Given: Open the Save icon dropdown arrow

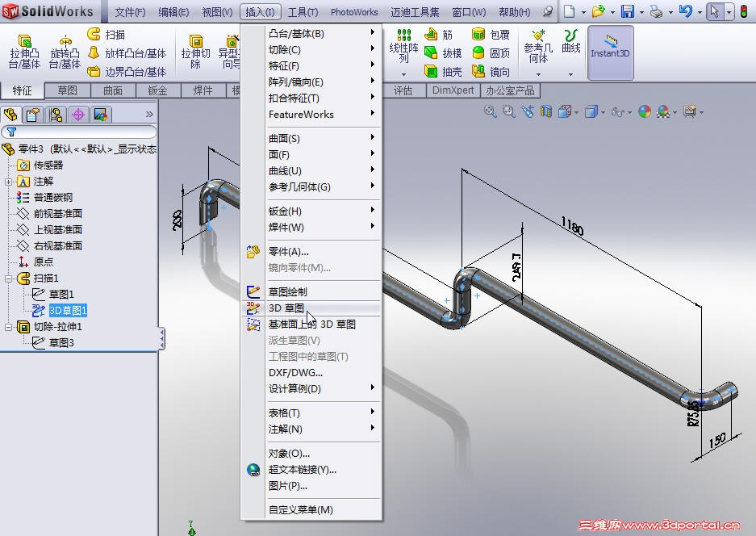Looking at the screenshot, I should (x=641, y=12).
